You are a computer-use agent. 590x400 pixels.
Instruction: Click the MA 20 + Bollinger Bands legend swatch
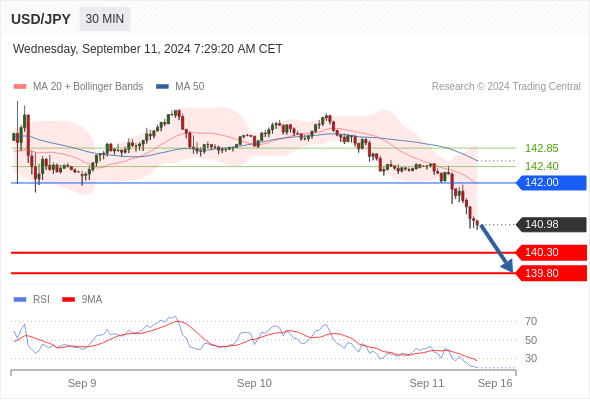point(20,87)
